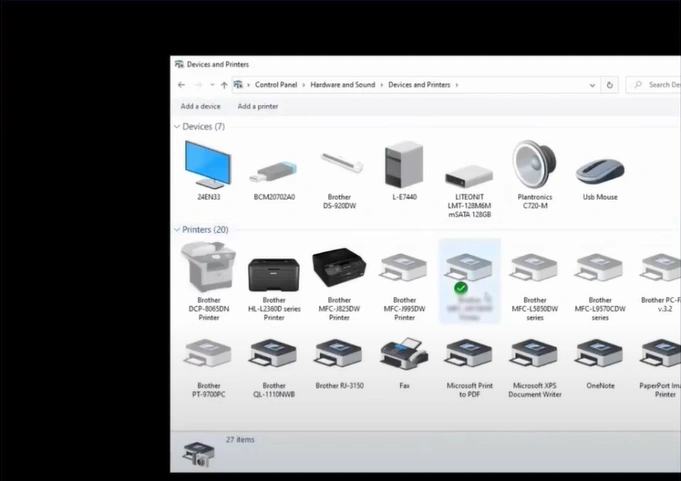The image size is (681, 481).
Task: Select the Brother HL-L2360D series printer
Action: click(x=274, y=271)
